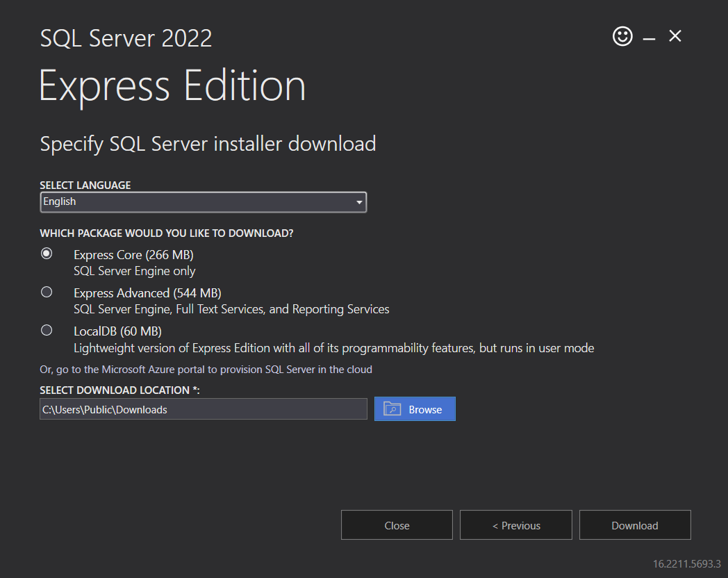This screenshot has height=578, width=728.
Task: Click the LocalDB lightweight version description text
Action: coord(333,348)
